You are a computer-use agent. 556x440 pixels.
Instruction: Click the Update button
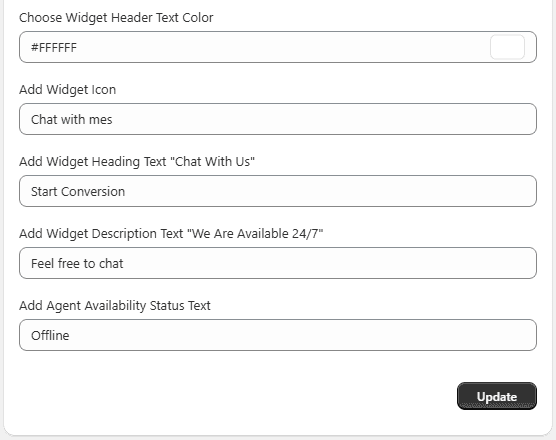(497, 396)
